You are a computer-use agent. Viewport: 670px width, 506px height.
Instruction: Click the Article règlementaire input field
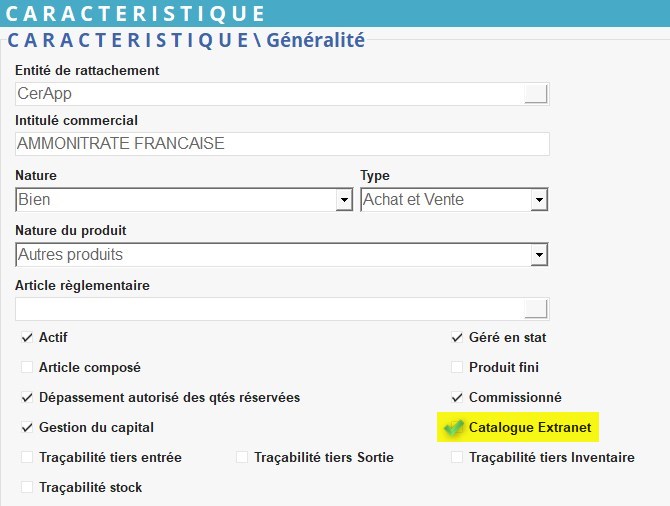click(270, 308)
